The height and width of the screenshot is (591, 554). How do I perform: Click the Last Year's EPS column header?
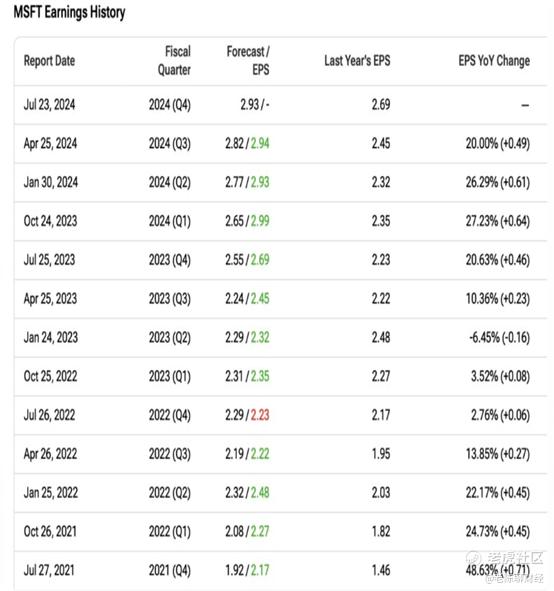pos(357,61)
